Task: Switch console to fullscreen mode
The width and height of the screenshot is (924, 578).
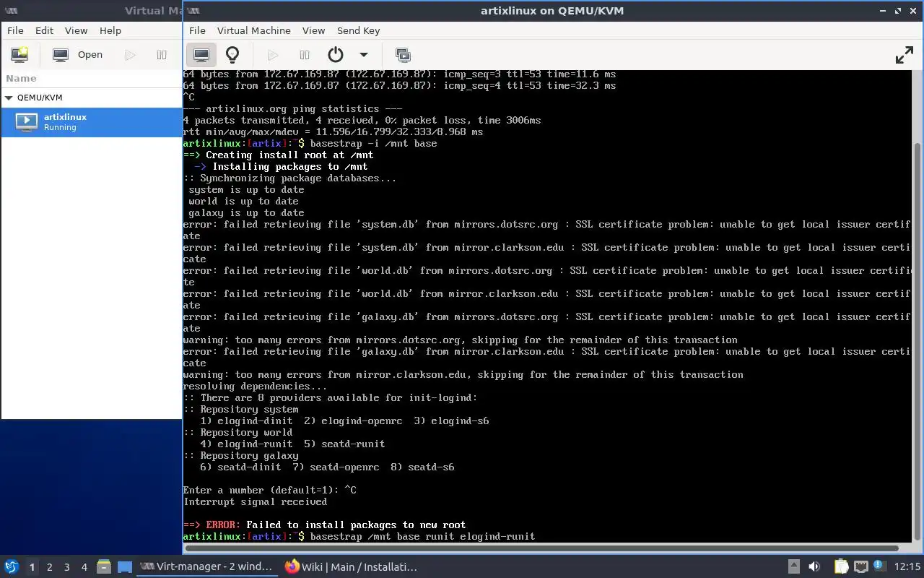Action: click(905, 55)
